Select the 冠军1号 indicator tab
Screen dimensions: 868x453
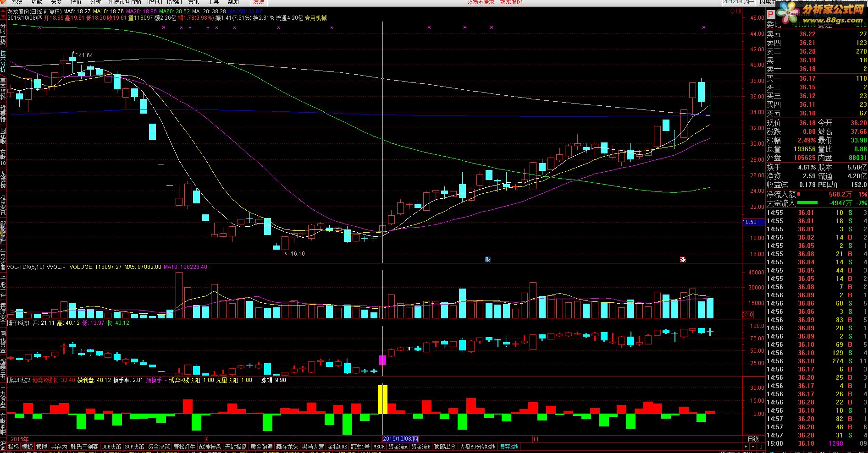(360, 447)
